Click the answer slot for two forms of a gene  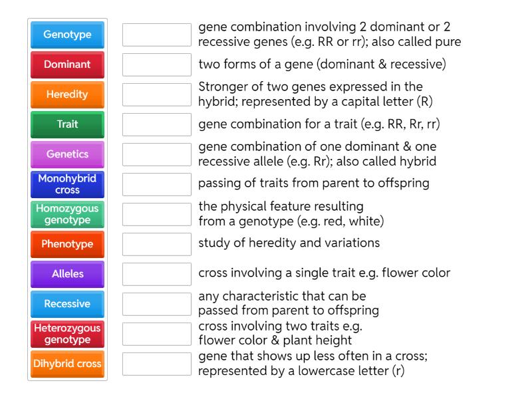click(x=156, y=65)
